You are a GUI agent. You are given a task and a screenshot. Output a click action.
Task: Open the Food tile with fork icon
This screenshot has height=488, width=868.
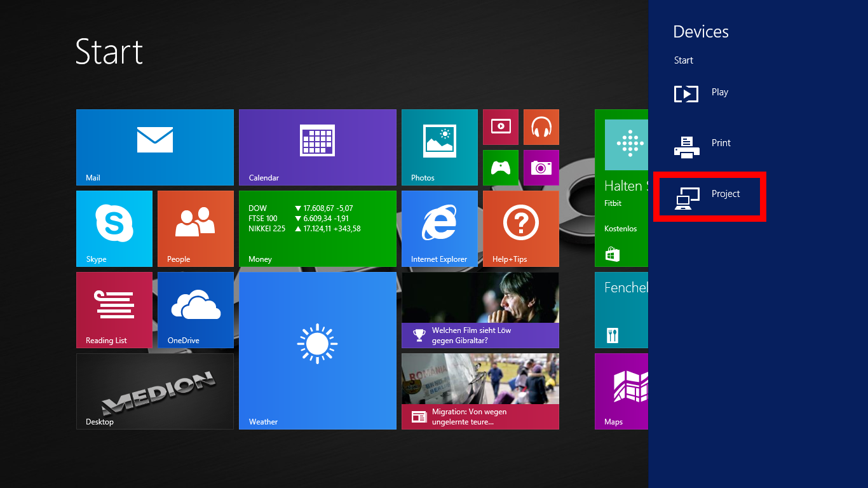pos(621,310)
